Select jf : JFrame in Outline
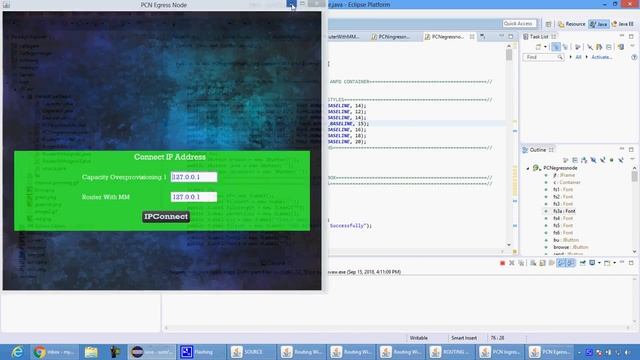 coord(564,175)
